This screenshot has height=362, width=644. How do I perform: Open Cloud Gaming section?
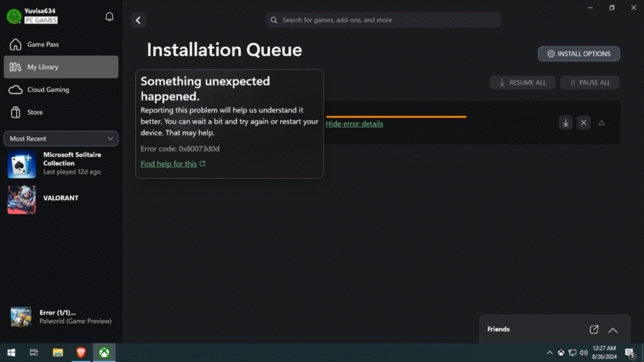coord(61,89)
